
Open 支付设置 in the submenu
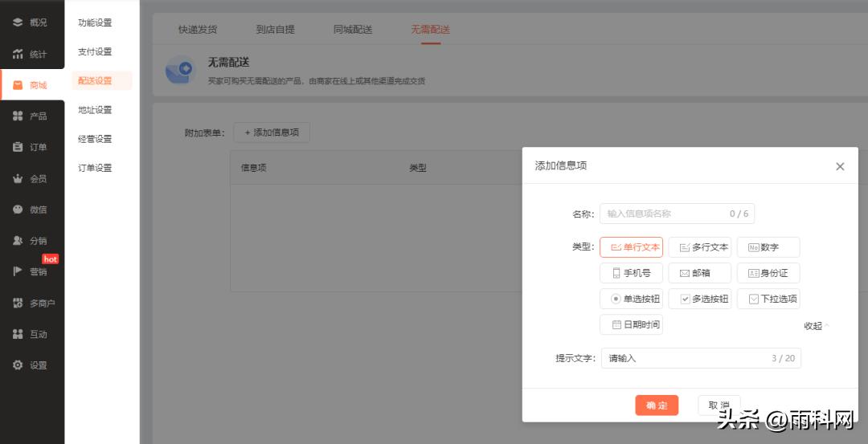(x=95, y=51)
